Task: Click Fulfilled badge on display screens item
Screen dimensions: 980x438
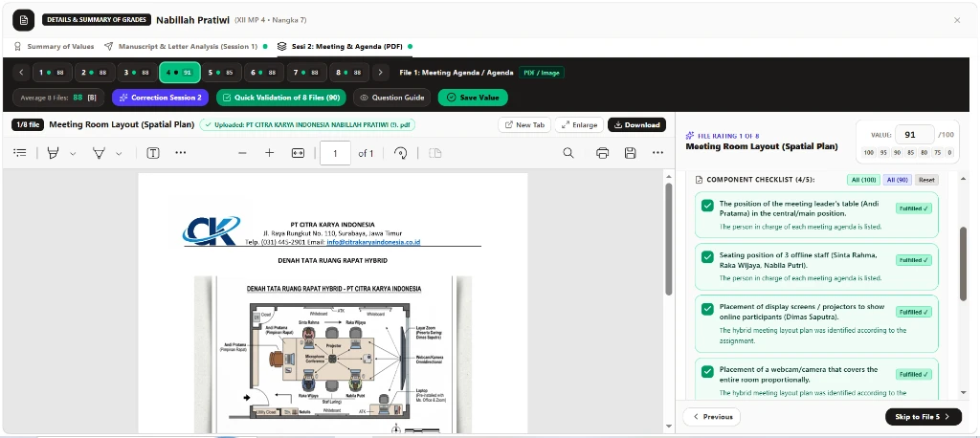Action: (914, 312)
